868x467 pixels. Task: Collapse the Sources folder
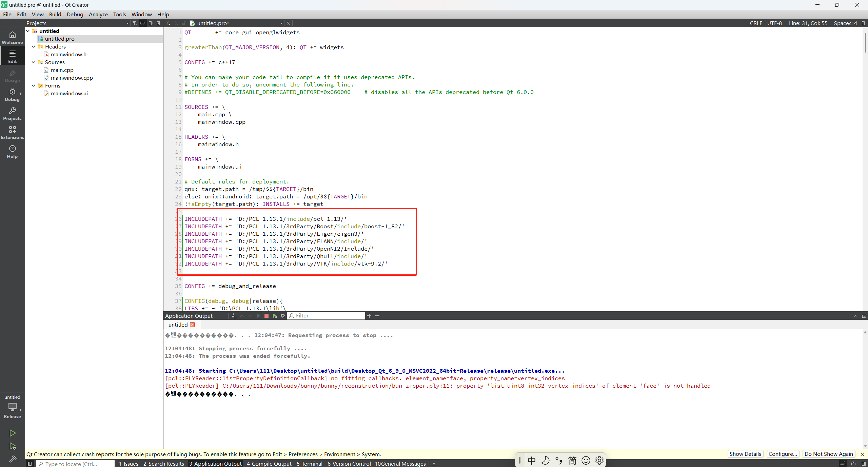click(x=33, y=62)
